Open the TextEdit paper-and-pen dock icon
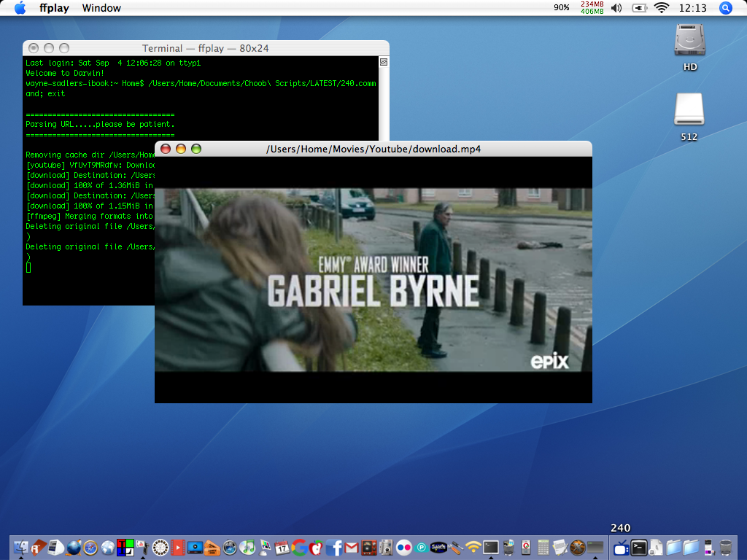The width and height of the screenshot is (747, 560). click(x=561, y=548)
